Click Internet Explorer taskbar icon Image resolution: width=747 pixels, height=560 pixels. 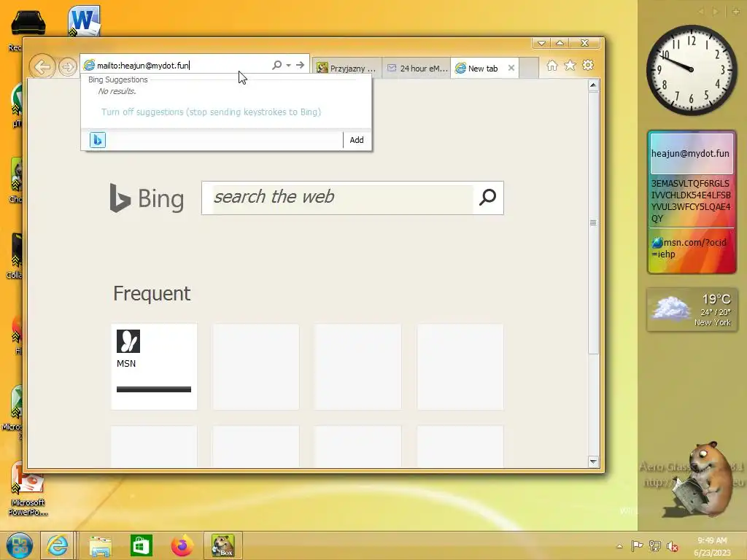coord(57,545)
